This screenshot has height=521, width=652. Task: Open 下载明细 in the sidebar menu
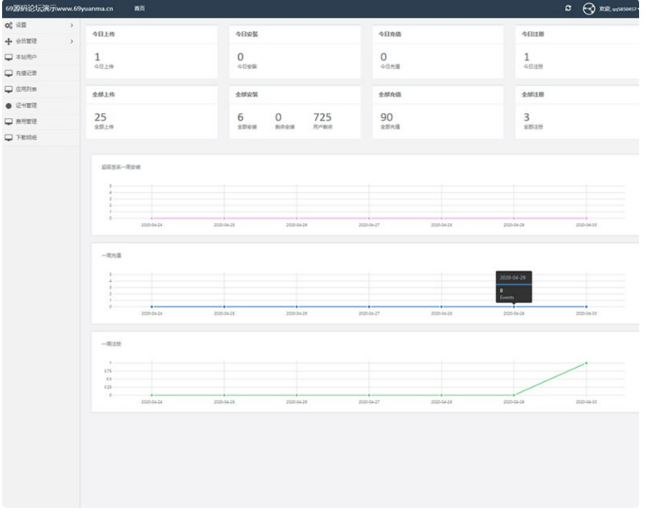click(27, 137)
